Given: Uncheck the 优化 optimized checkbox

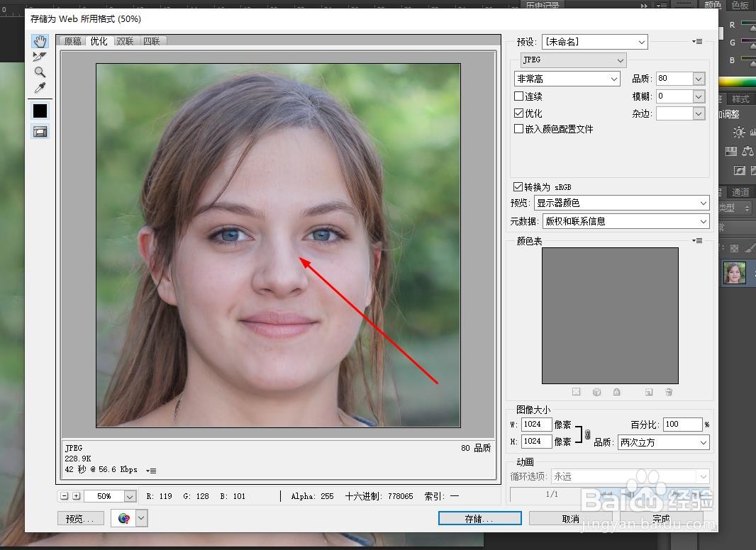Looking at the screenshot, I should point(519,113).
